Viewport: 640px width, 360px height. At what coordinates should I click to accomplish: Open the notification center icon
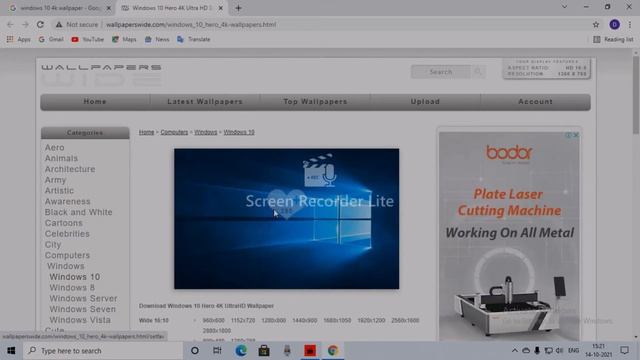624,351
